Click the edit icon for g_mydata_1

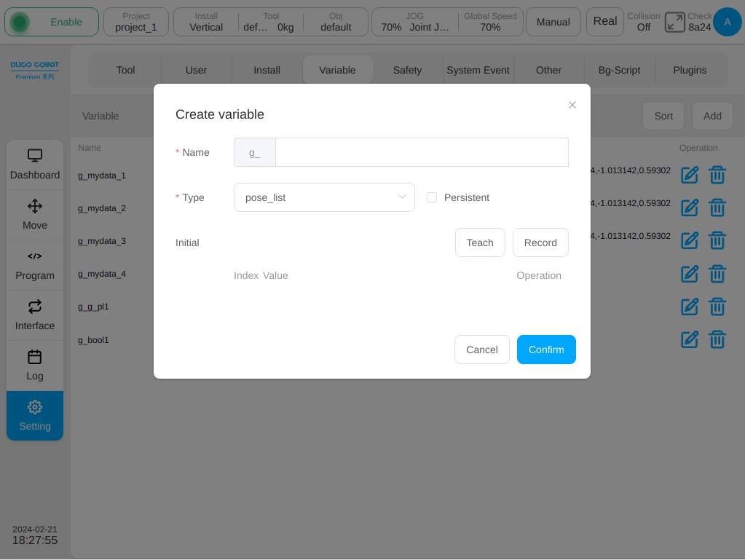pos(690,176)
